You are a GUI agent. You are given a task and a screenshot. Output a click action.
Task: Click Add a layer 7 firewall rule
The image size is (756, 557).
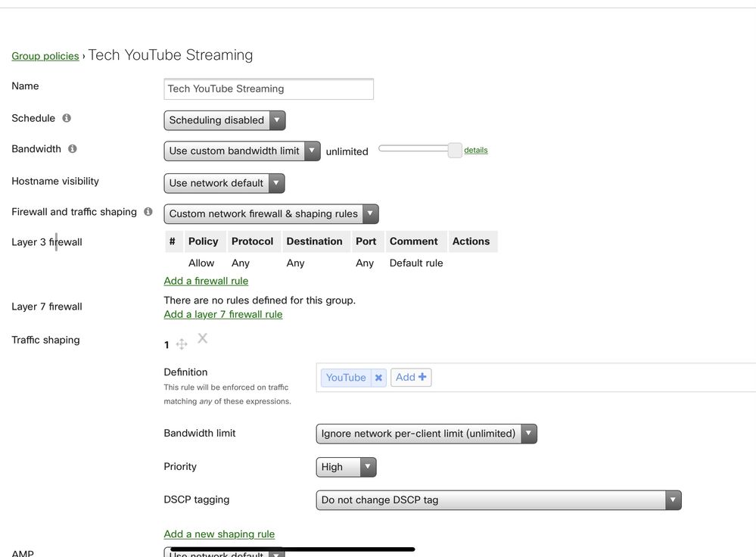pos(223,314)
